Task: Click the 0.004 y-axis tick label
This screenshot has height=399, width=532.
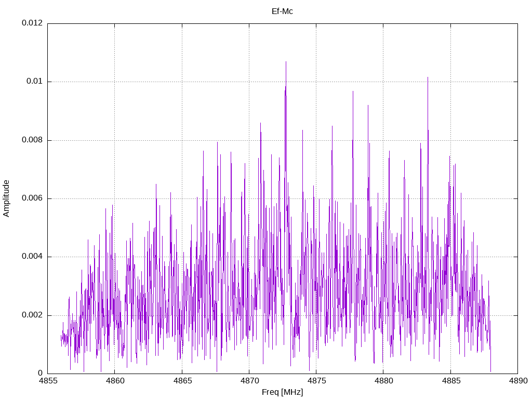Action: [32, 257]
